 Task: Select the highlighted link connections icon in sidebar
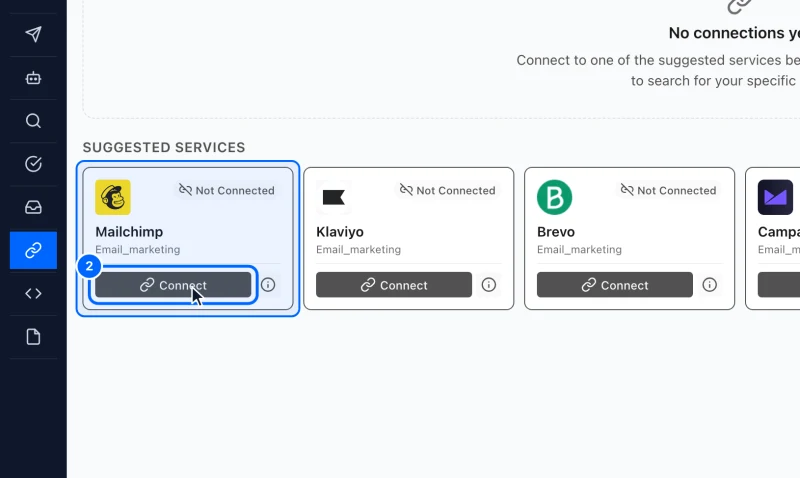(x=33, y=250)
